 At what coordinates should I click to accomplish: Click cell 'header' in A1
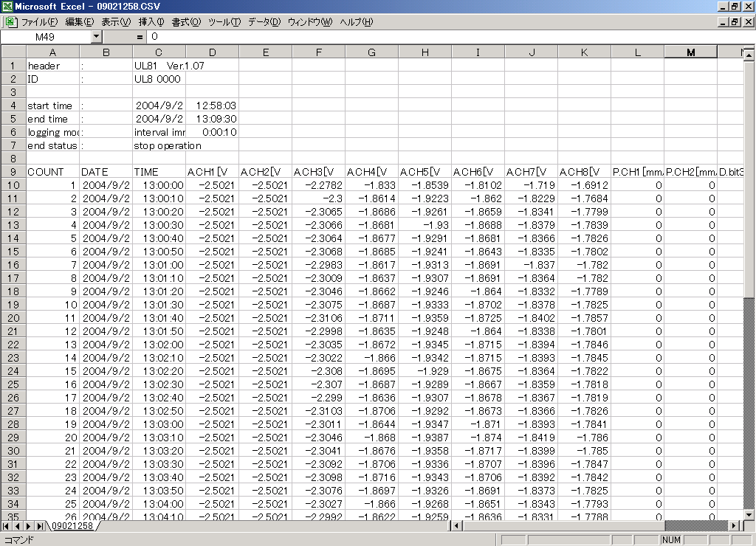point(53,66)
